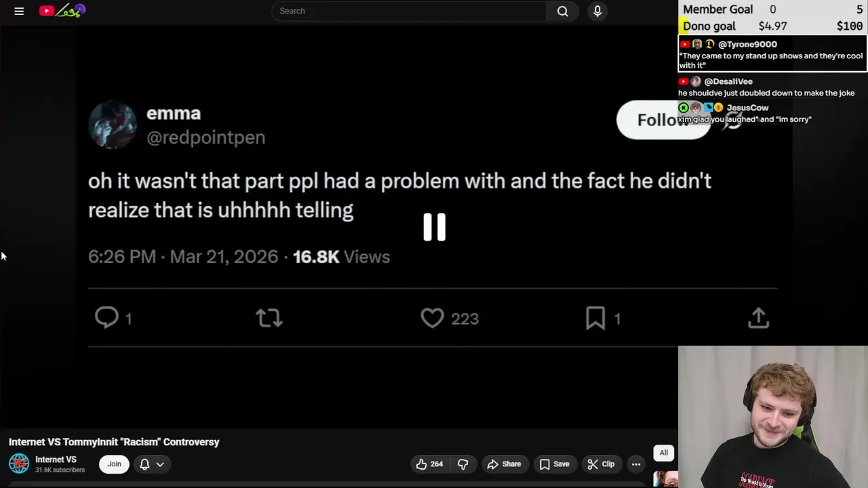The height and width of the screenshot is (488, 868).
Task: Dislike the video with thumbs down
Action: tap(463, 464)
